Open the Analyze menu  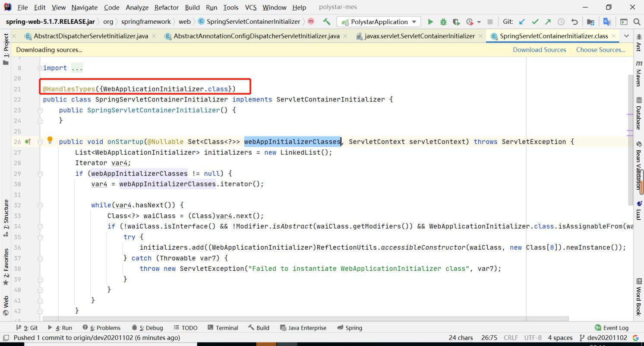(137, 7)
